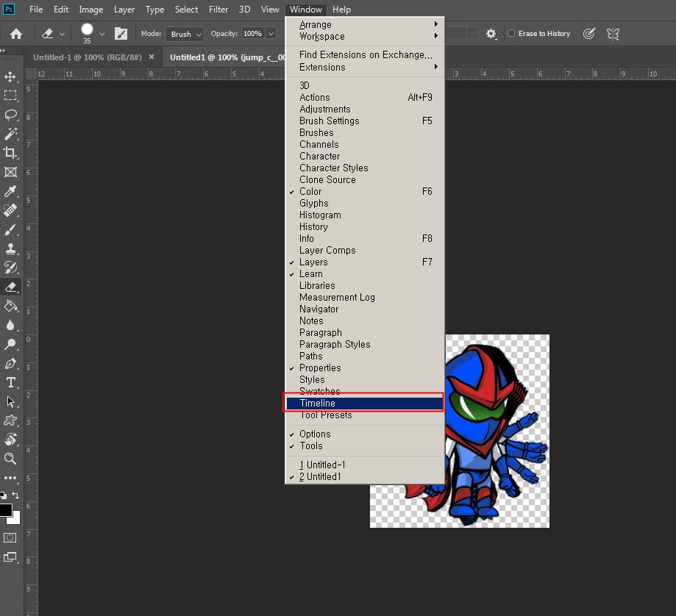Image resolution: width=676 pixels, height=616 pixels.
Task: Select the Dodge tool
Action: pos(10,344)
